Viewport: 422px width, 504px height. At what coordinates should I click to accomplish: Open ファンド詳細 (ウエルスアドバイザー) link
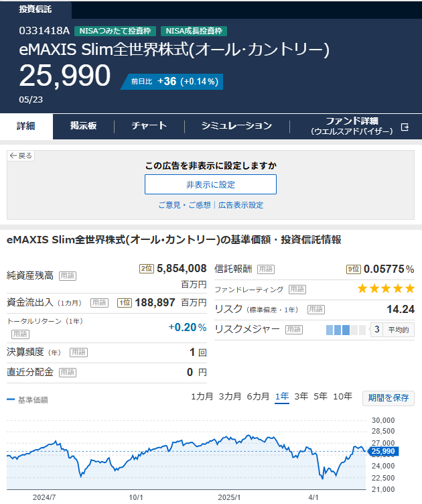point(352,126)
